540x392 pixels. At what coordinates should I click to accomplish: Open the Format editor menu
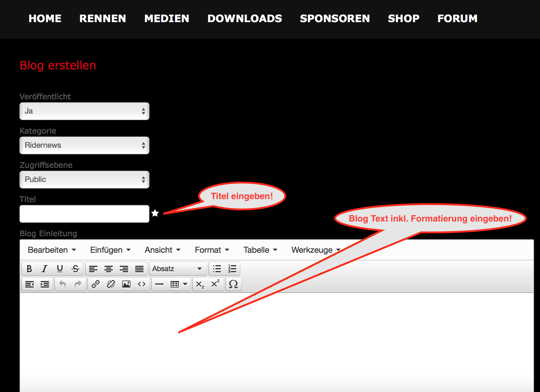(212, 250)
